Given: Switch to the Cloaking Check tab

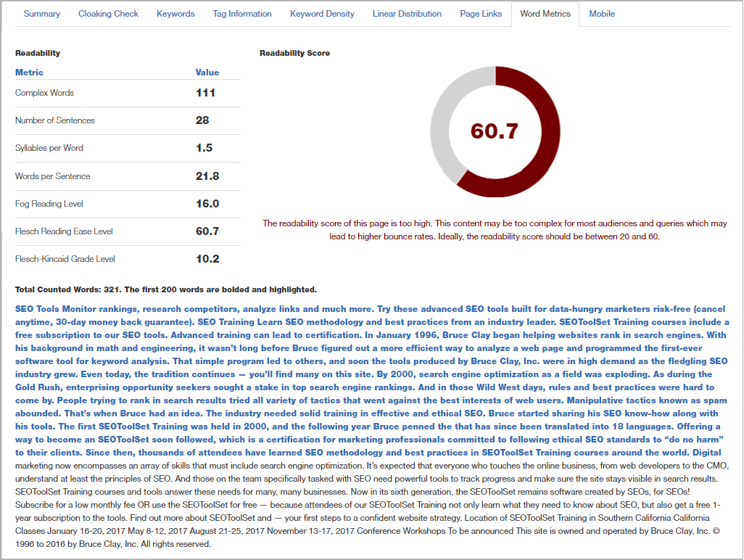Looking at the screenshot, I should click(108, 14).
